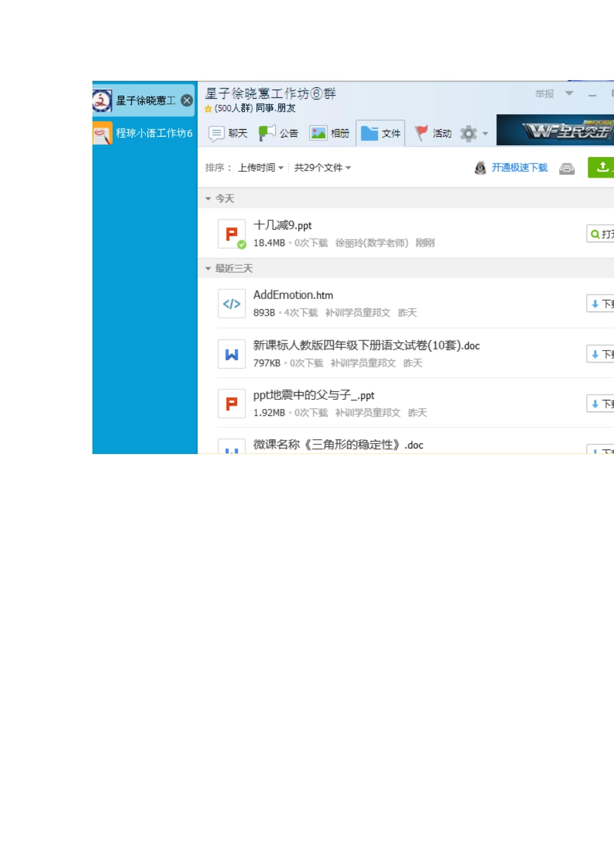
Task: Click the ppt地震中的父与子 PowerPoint icon
Action: click(231, 404)
